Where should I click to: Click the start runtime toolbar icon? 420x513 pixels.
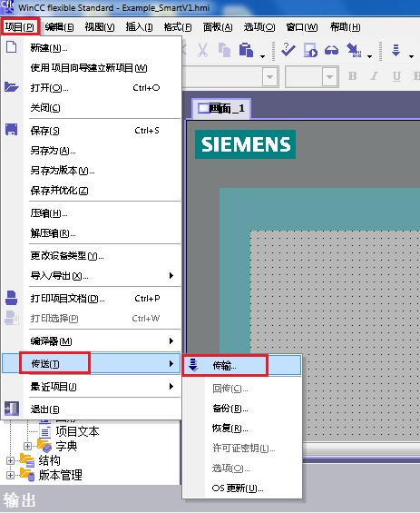tap(310, 50)
